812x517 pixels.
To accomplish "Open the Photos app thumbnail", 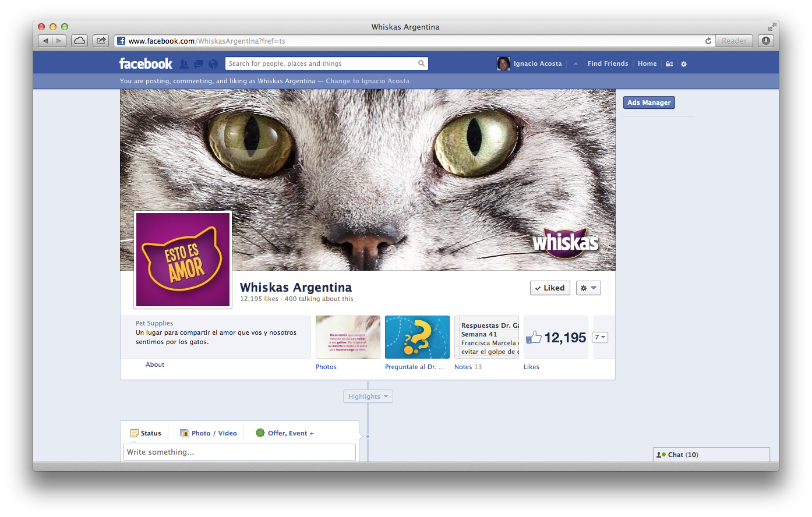I will pos(348,337).
